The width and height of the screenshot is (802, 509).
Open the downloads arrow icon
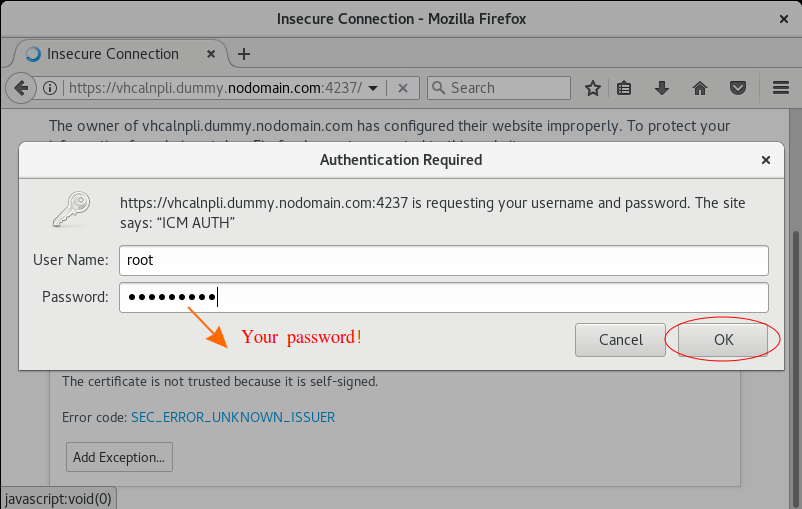coord(662,88)
